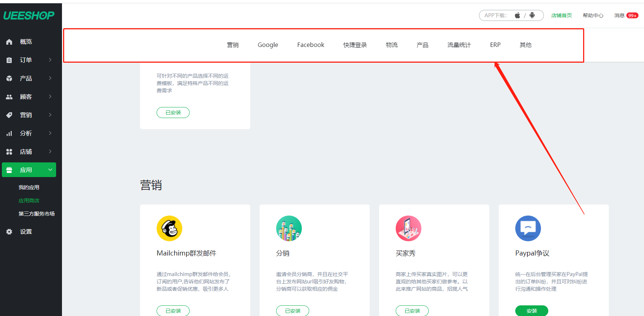Screen dimensions: 644x316
Task: Click the 分销 distribution app icon
Action: 289,228
